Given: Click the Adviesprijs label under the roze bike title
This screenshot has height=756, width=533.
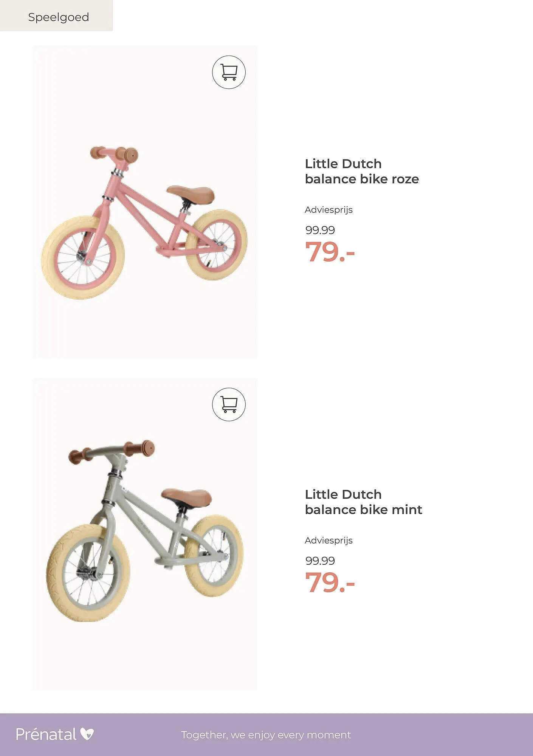Looking at the screenshot, I should 328,210.
